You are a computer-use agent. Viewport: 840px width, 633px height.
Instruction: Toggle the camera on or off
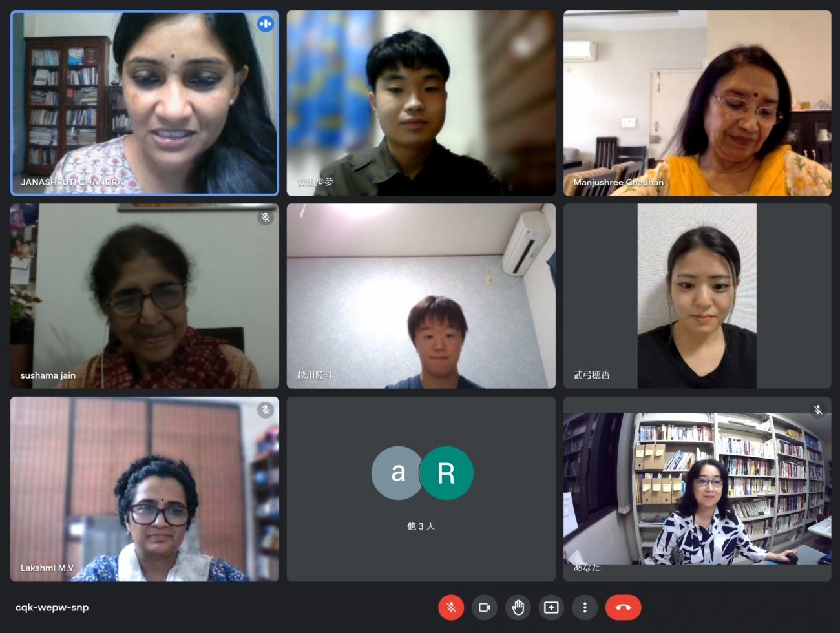click(x=484, y=607)
